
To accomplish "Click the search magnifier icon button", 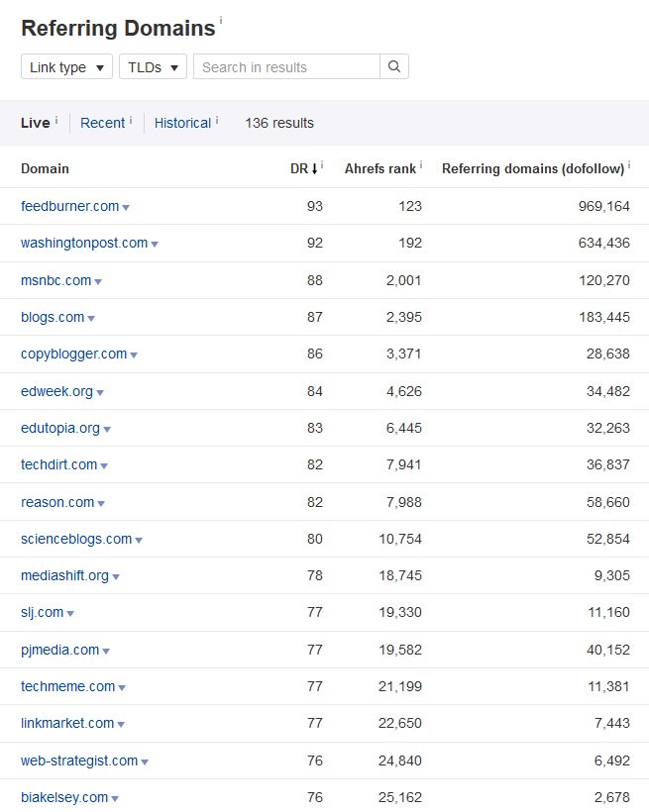I will pyautogui.click(x=394, y=66).
